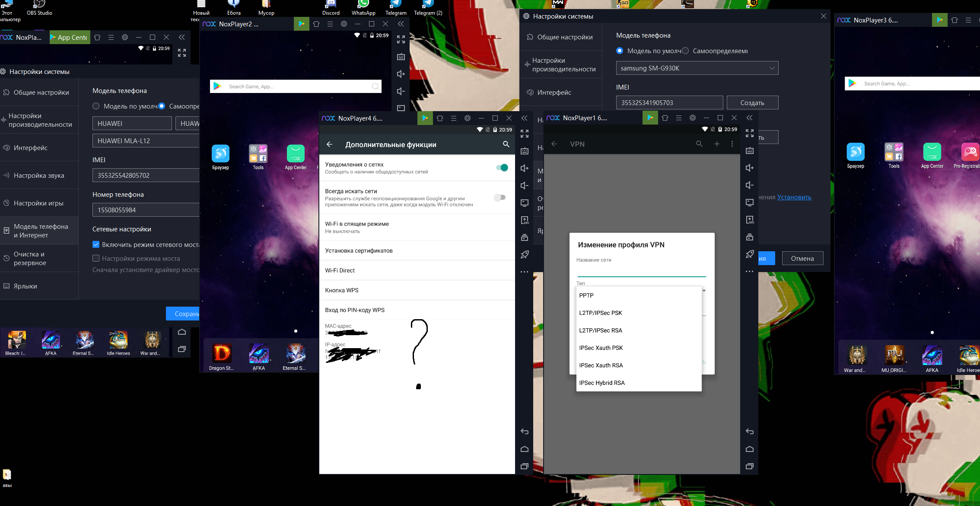Open settings gear in NoxPlayer4 title bar

click(x=468, y=118)
